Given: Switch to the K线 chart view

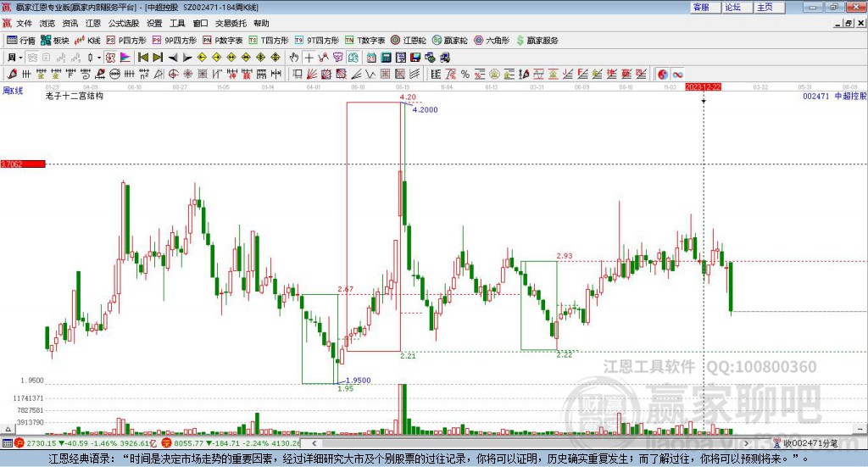Looking at the screenshot, I should coord(87,41).
